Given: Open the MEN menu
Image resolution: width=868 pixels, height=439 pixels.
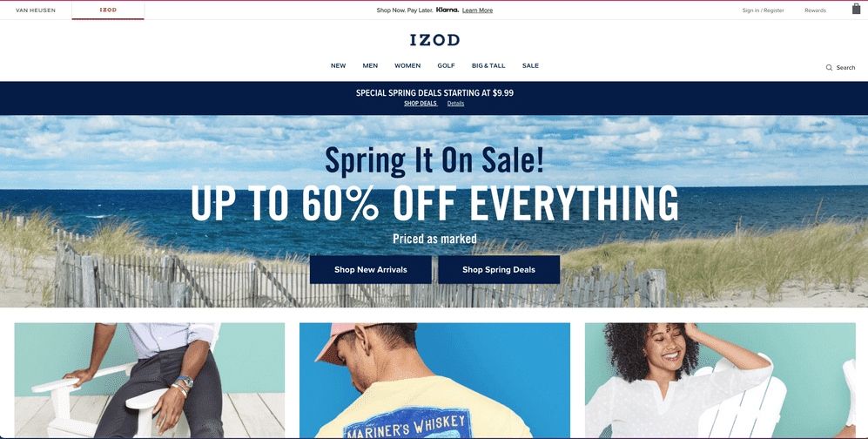Looking at the screenshot, I should tap(370, 65).
